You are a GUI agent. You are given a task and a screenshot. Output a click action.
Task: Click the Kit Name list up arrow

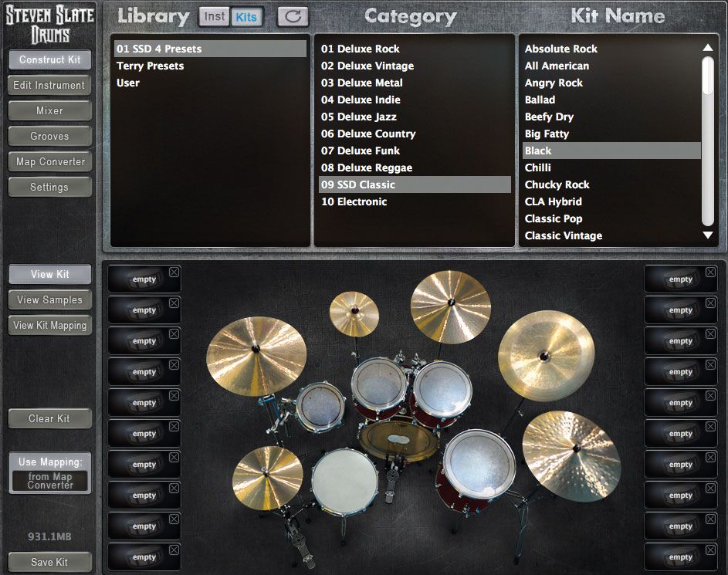tap(708, 47)
